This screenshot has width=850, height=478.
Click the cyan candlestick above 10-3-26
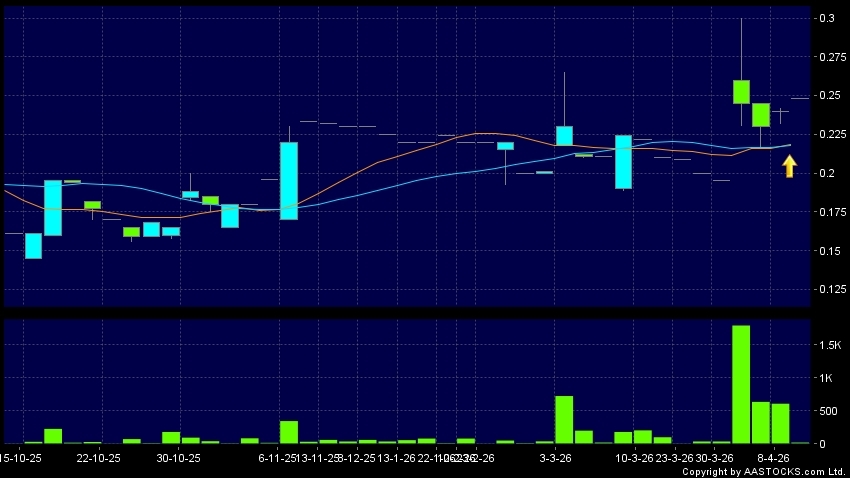pos(623,161)
